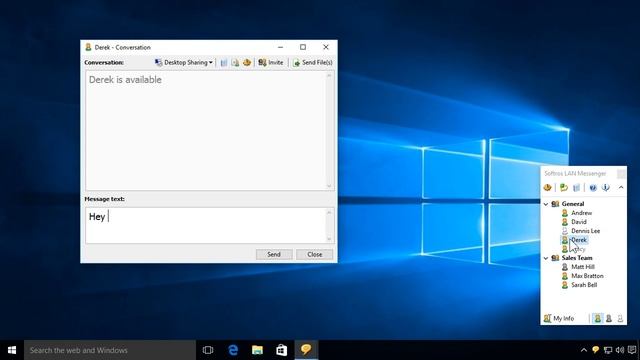Set status to available green icon
640x360 pixels.
coord(598,318)
